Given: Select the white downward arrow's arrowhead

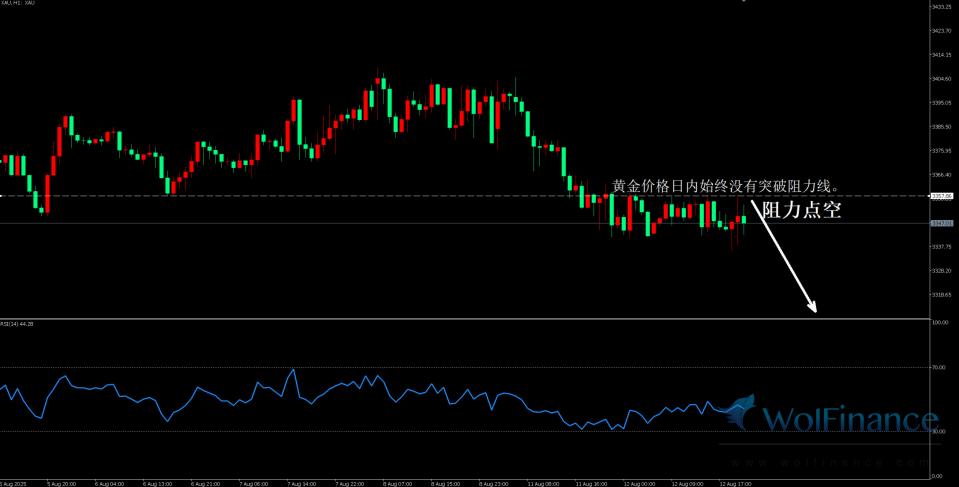Looking at the screenshot, I should click(814, 308).
